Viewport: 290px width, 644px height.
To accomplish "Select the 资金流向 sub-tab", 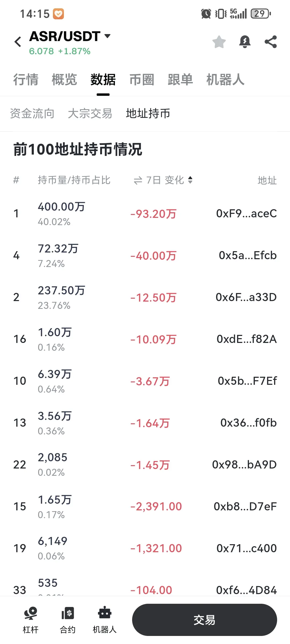I will [x=32, y=114].
